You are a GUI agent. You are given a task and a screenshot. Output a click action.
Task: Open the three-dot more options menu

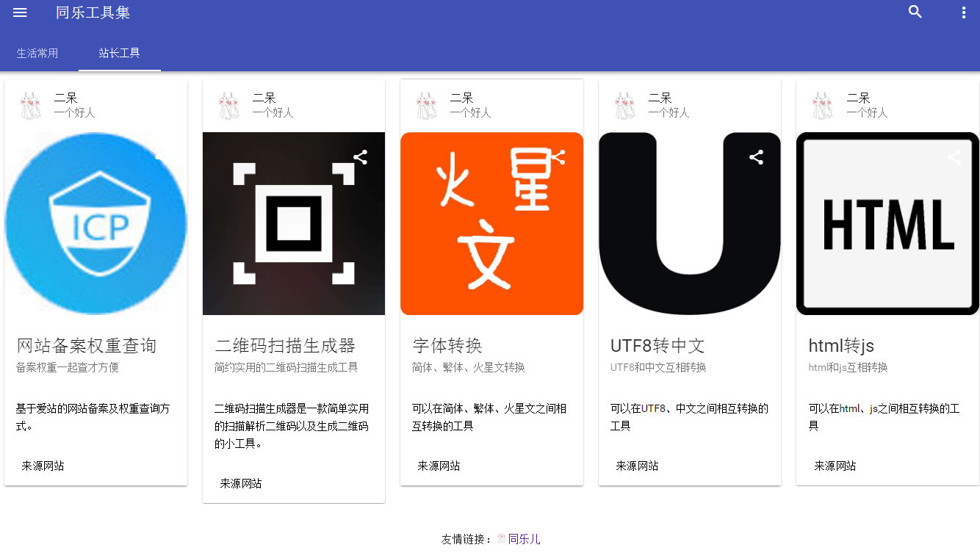[x=964, y=12]
